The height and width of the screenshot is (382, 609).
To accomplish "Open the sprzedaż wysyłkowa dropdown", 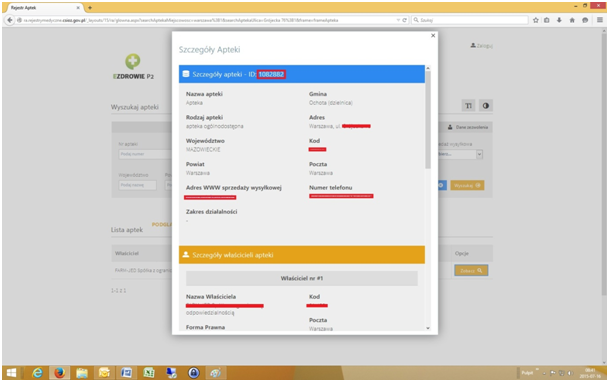I will click(460, 154).
